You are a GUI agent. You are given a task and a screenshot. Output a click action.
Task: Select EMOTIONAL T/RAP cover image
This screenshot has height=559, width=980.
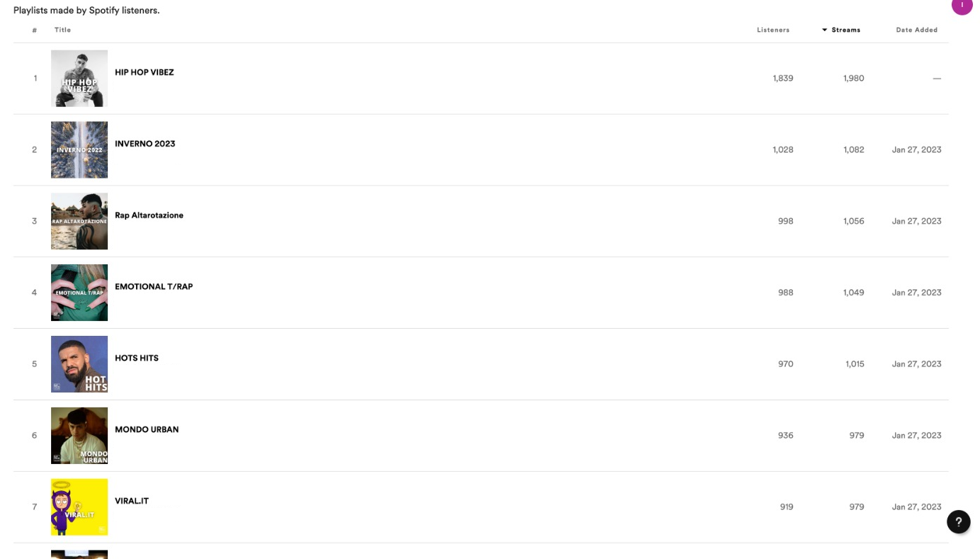click(79, 293)
